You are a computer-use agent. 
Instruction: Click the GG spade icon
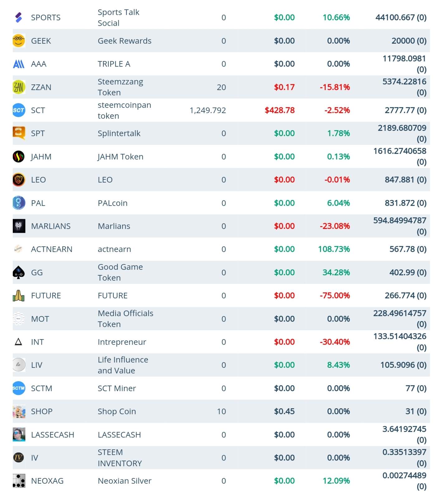click(x=19, y=272)
